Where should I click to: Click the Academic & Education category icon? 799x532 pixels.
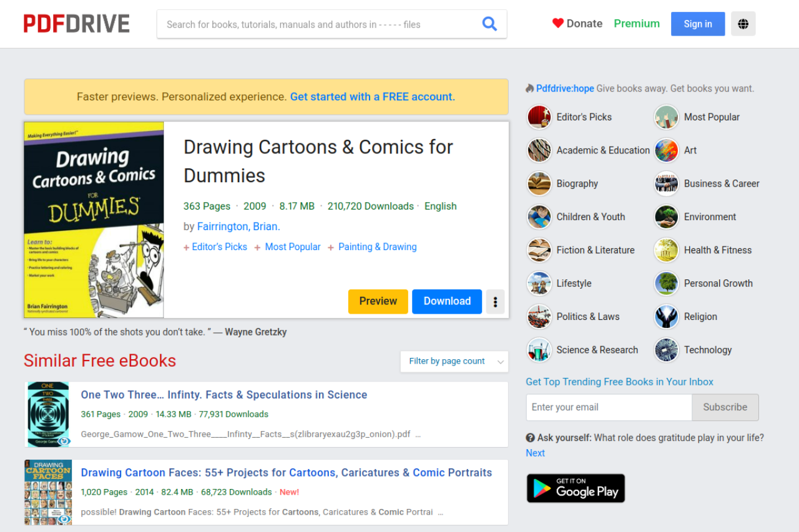(x=539, y=150)
